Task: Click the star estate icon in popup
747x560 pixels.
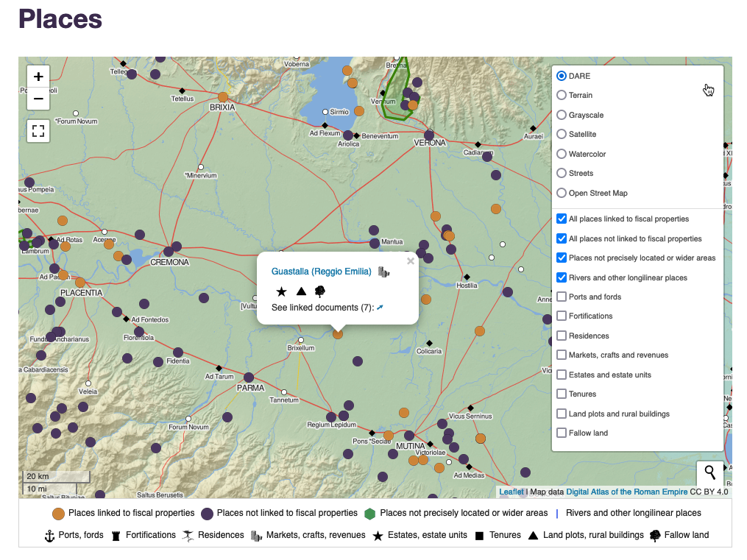Action: pos(282,291)
